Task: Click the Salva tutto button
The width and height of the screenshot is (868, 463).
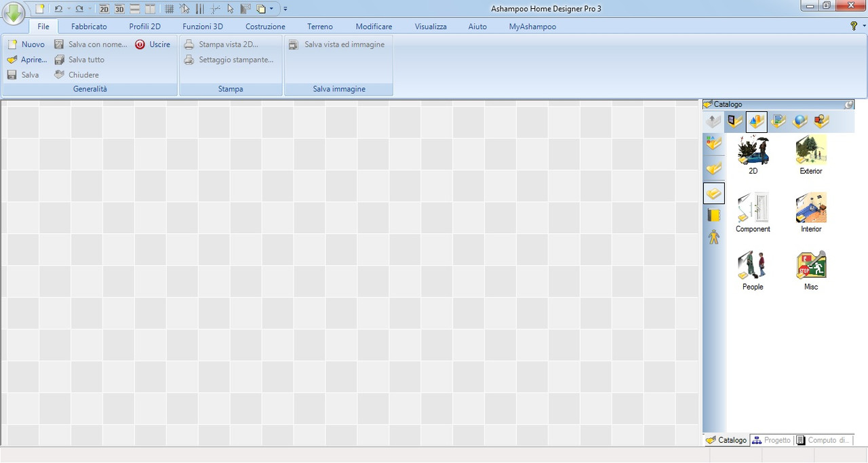Action: [x=79, y=60]
